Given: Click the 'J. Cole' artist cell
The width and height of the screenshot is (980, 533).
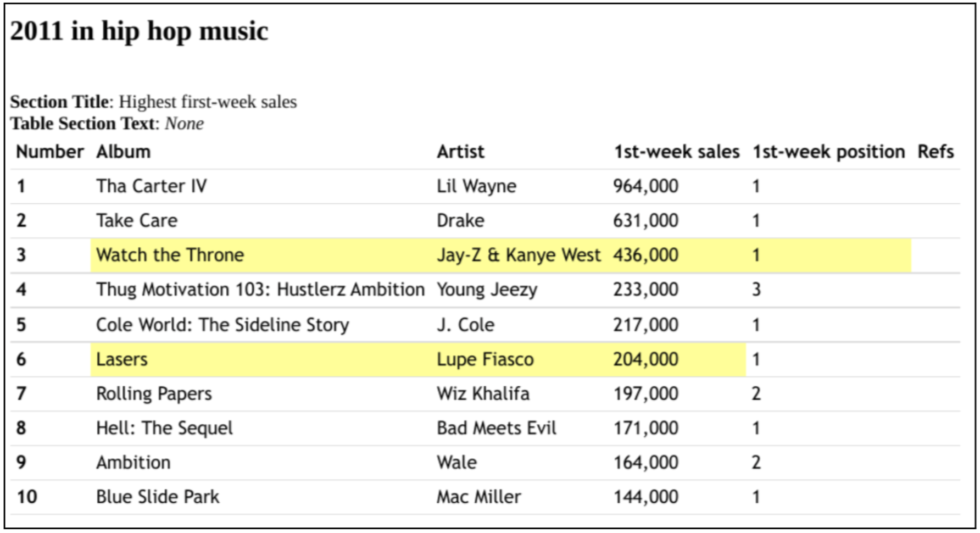Looking at the screenshot, I should [x=465, y=325].
